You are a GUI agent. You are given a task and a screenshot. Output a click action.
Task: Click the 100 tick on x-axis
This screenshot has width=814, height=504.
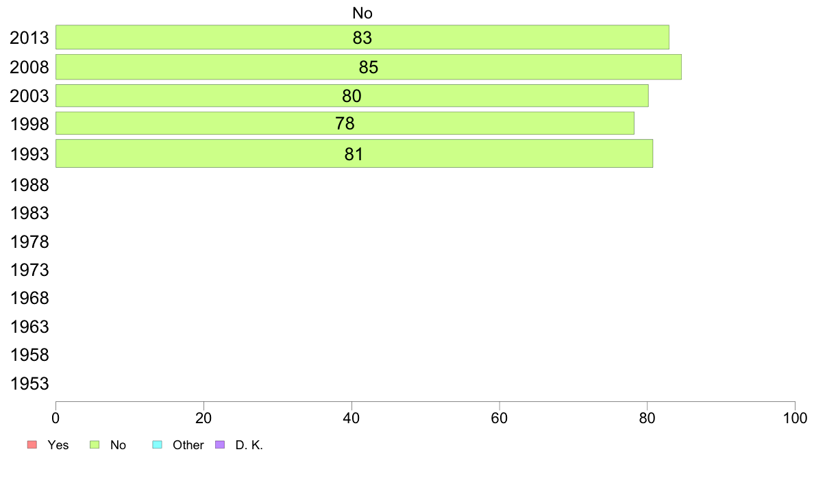[x=795, y=418]
